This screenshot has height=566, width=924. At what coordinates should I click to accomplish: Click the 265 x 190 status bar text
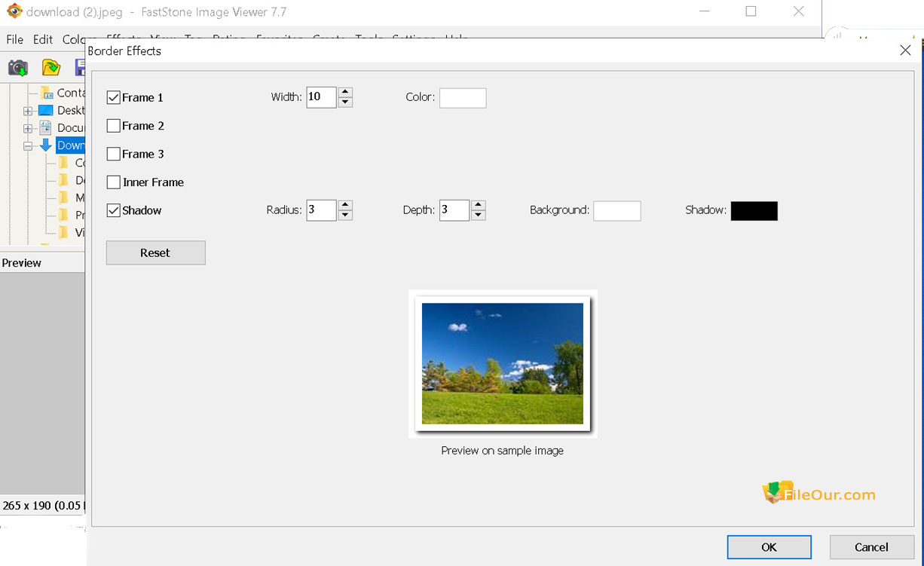[44, 505]
